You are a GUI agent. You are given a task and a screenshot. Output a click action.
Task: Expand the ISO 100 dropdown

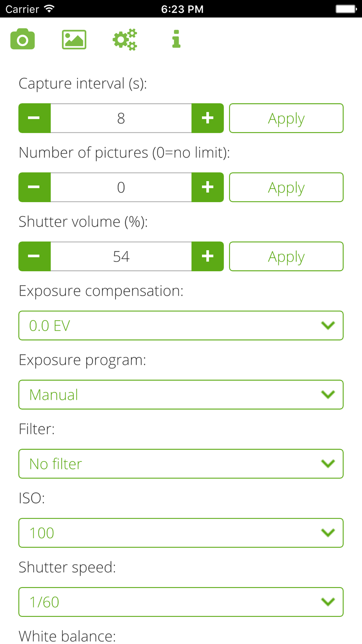tap(181, 533)
